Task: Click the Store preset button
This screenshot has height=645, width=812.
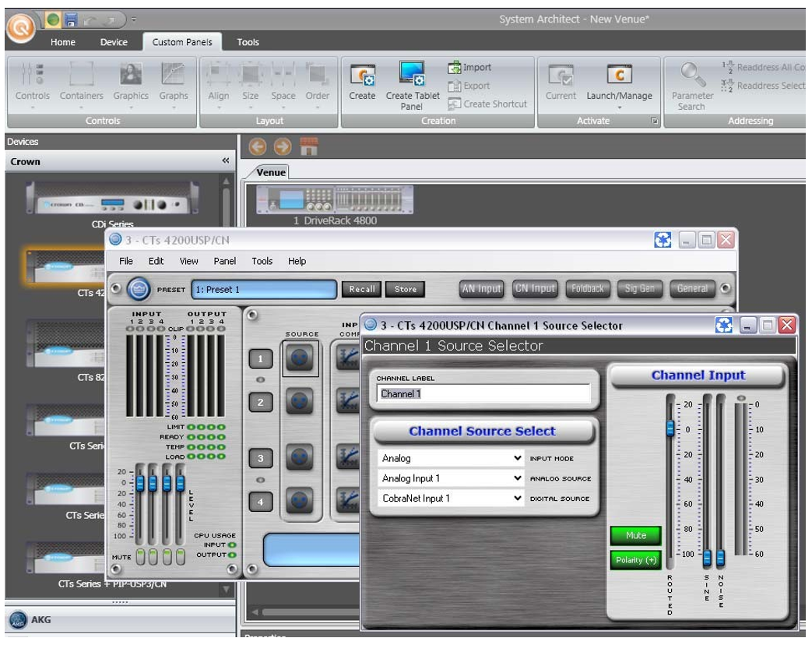Action: (x=405, y=289)
